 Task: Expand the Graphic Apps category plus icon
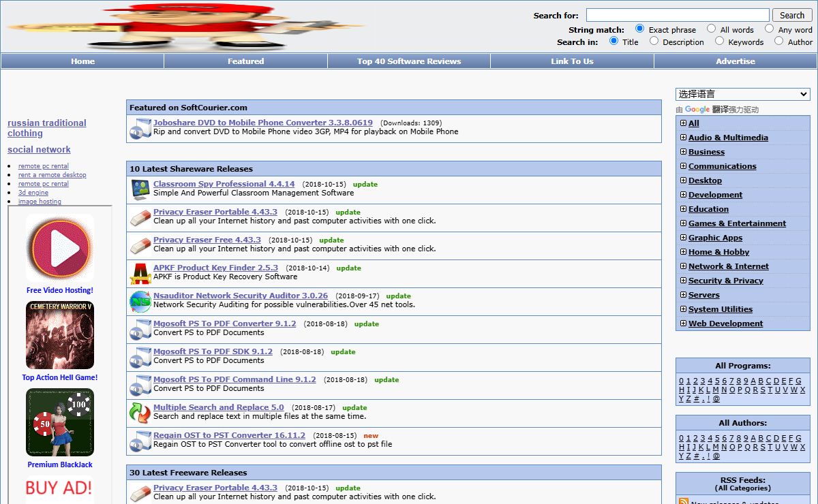click(x=683, y=238)
